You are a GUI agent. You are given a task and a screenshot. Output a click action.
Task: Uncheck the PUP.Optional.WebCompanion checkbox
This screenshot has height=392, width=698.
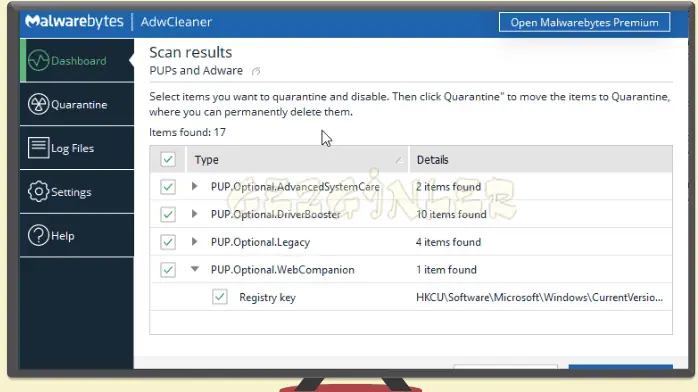pyautogui.click(x=168, y=270)
